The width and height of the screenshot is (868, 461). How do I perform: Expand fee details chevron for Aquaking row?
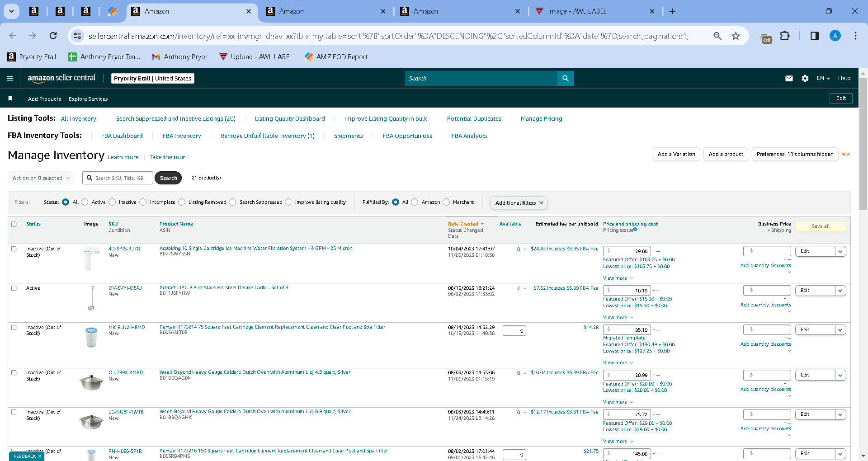[525, 249]
